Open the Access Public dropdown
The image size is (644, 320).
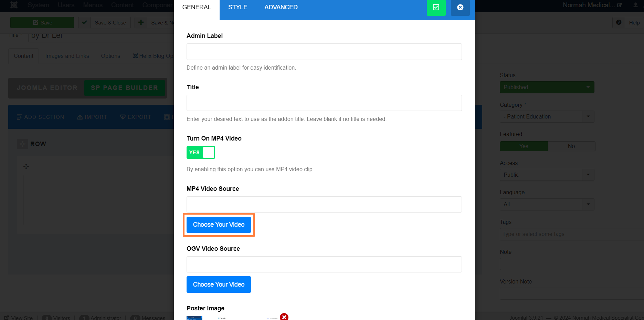547,175
